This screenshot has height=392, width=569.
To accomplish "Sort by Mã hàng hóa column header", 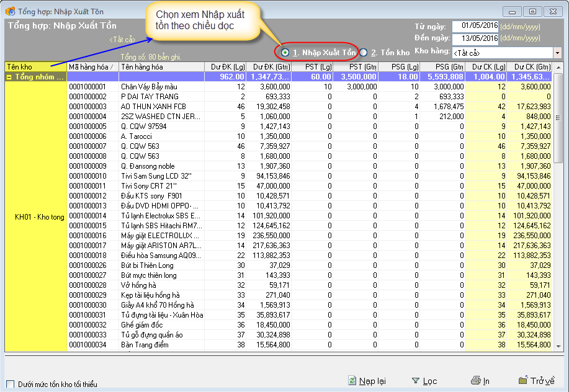I will coord(92,66).
